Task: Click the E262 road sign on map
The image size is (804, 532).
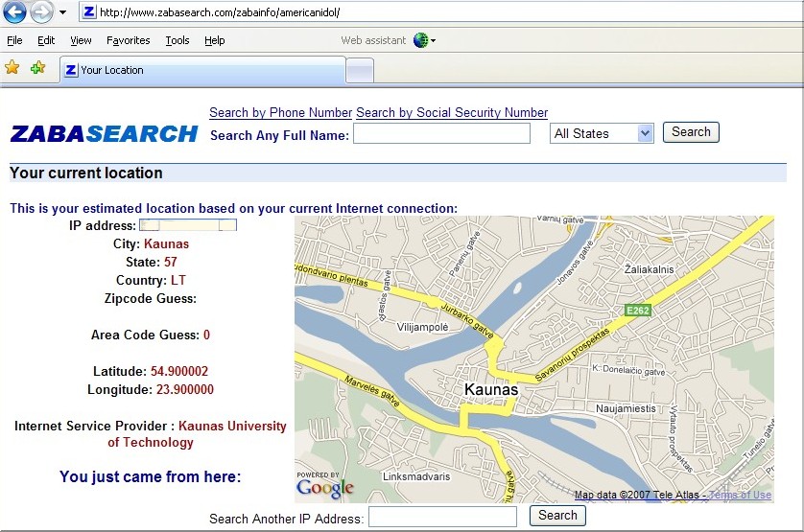Action: 638,310
